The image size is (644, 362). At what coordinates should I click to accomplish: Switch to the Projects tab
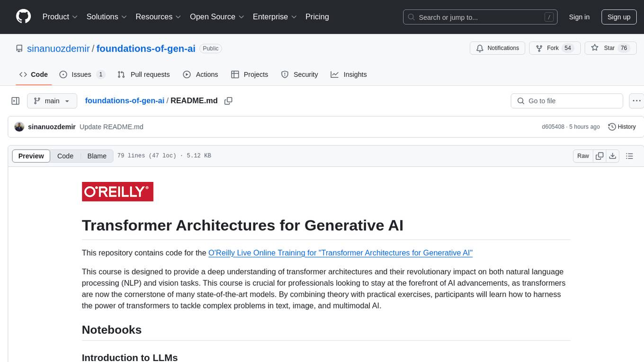(250, 74)
